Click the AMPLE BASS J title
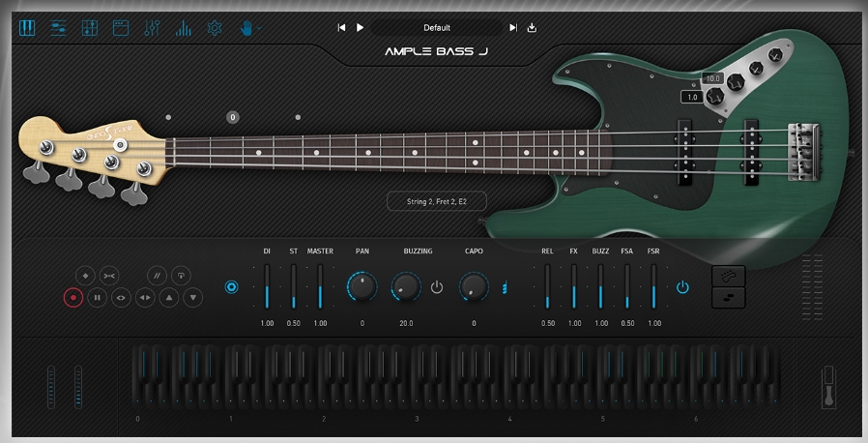The width and height of the screenshot is (868, 443). (436, 51)
